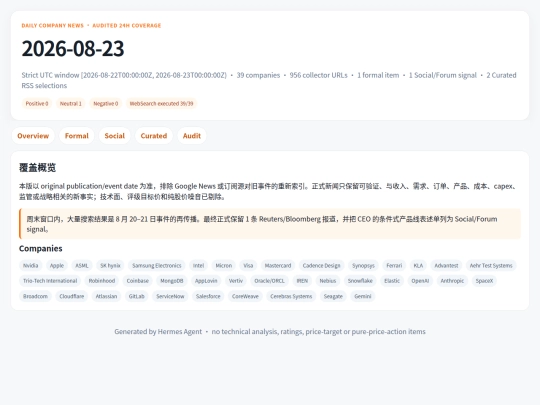Select the Snowflake company chip
Image resolution: width=540 pixels, height=405 pixels.
click(x=360, y=281)
